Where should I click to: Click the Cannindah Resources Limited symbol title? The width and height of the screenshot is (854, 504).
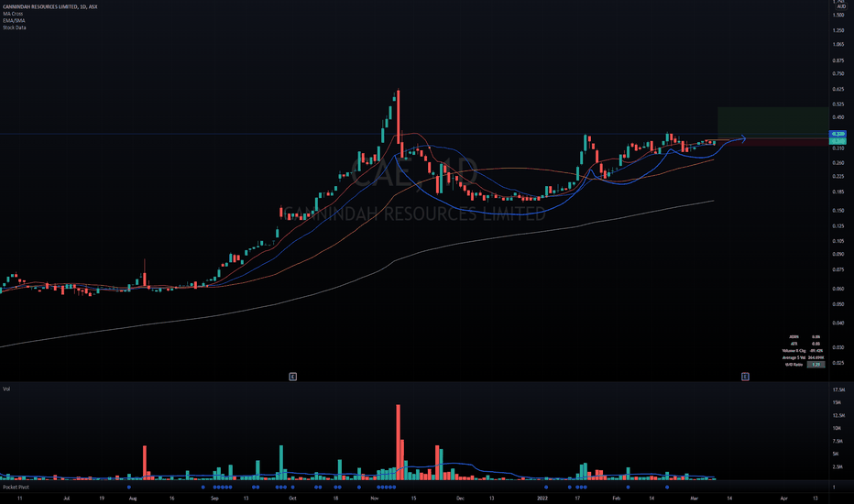click(x=50, y=6)
